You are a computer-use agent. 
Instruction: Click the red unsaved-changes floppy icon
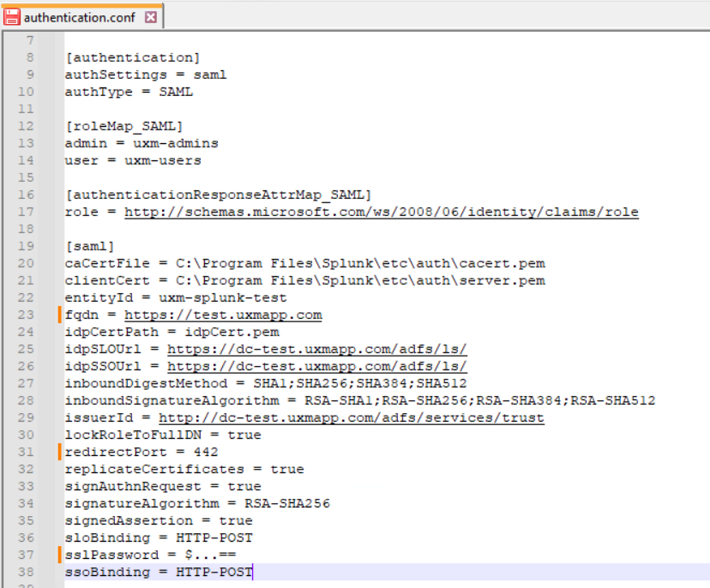point(13,15)
